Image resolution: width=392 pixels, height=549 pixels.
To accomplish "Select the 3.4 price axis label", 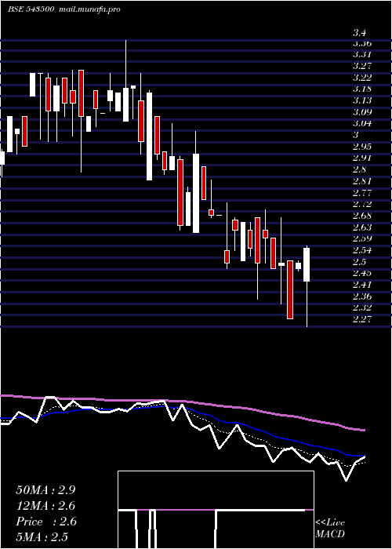I will [360, 33].
